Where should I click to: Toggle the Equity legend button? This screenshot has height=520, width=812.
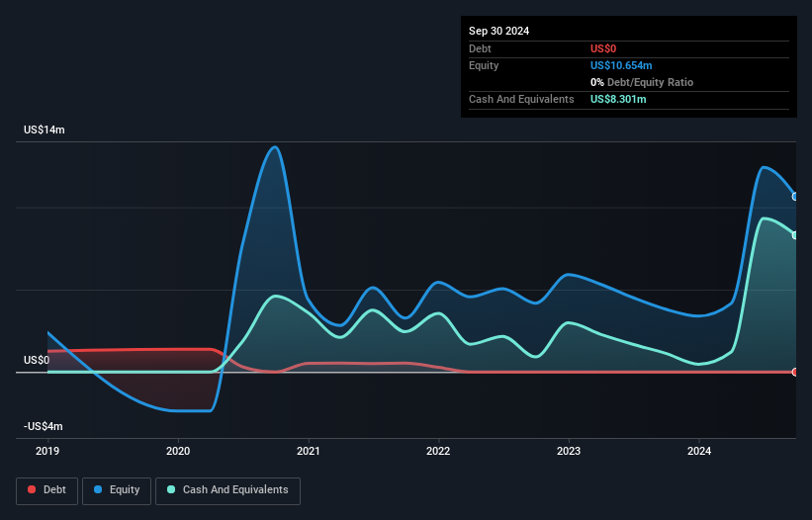pos(117,490)
